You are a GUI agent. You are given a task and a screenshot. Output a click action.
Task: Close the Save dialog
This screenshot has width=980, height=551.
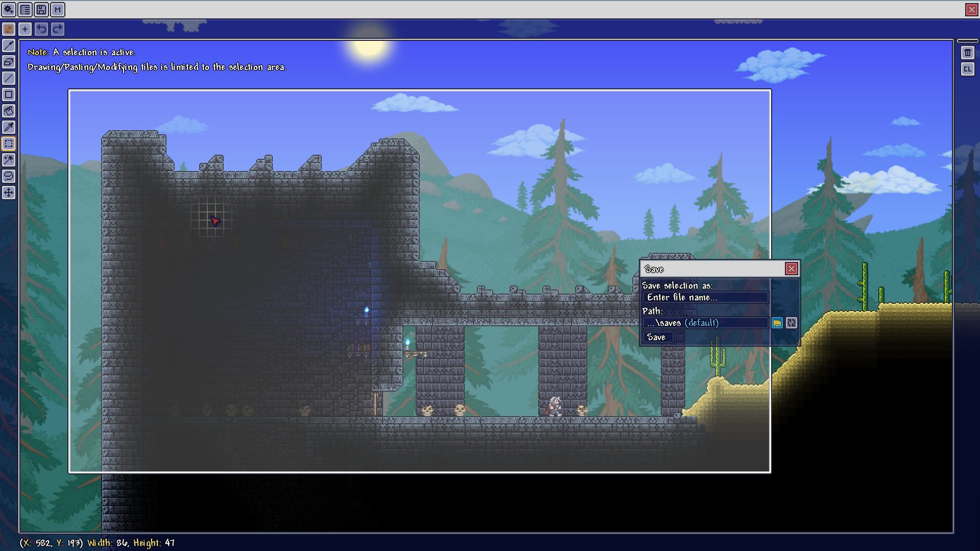click(791, 269)
